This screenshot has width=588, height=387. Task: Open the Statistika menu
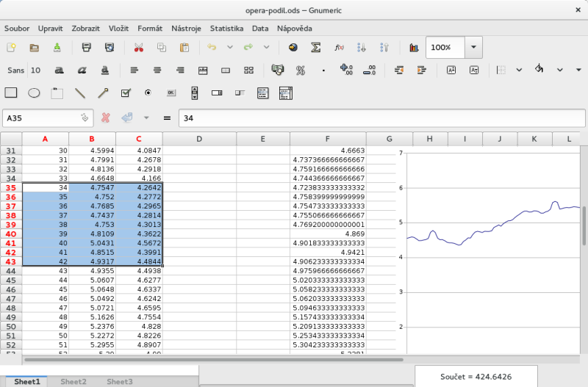[x=226, y=28]
